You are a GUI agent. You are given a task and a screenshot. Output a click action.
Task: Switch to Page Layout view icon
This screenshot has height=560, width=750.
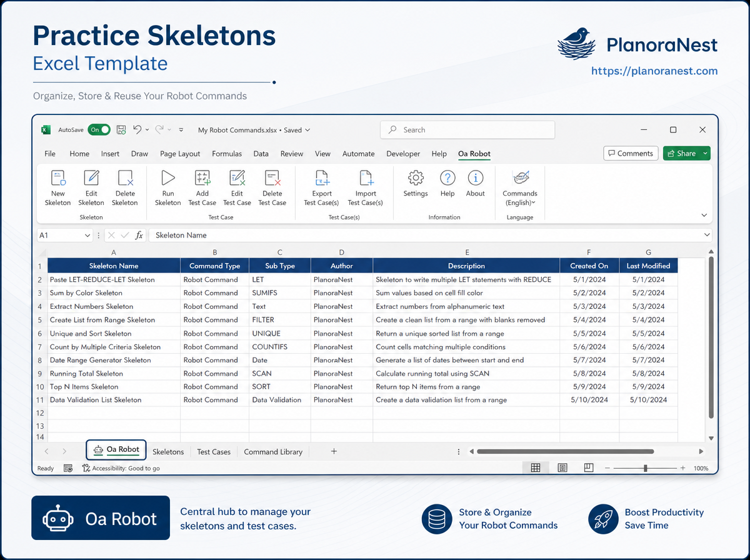coord(562,468)
